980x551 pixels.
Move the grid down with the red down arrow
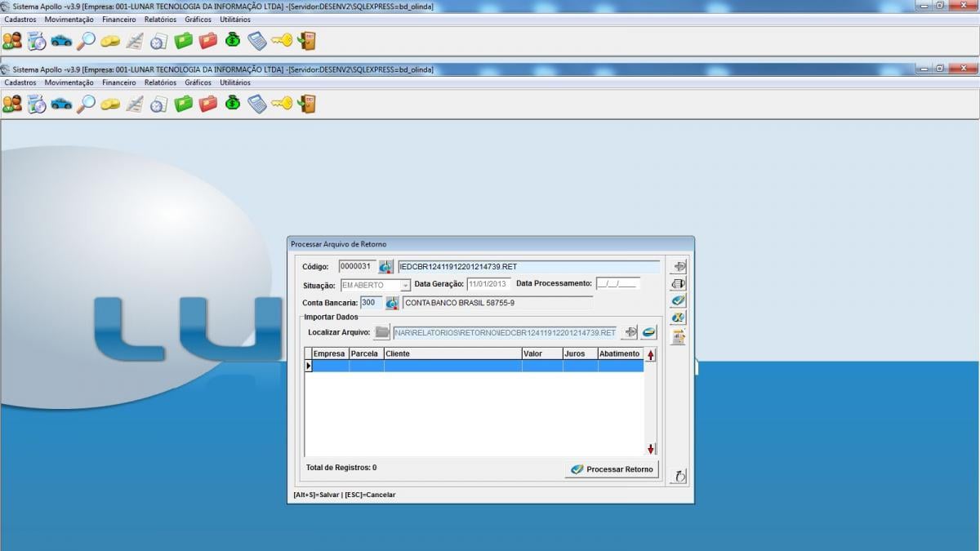(x=651, y=449)
